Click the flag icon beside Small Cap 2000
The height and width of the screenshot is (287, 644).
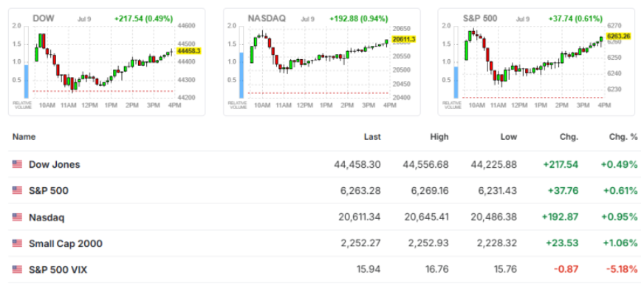(x=17, y=243)
